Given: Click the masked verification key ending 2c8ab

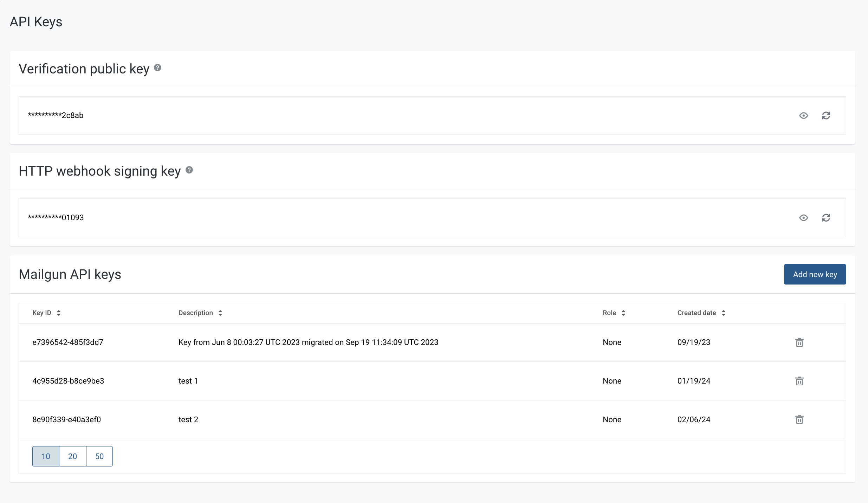Looking at the screenshot, I should click(x=56, y=116).
